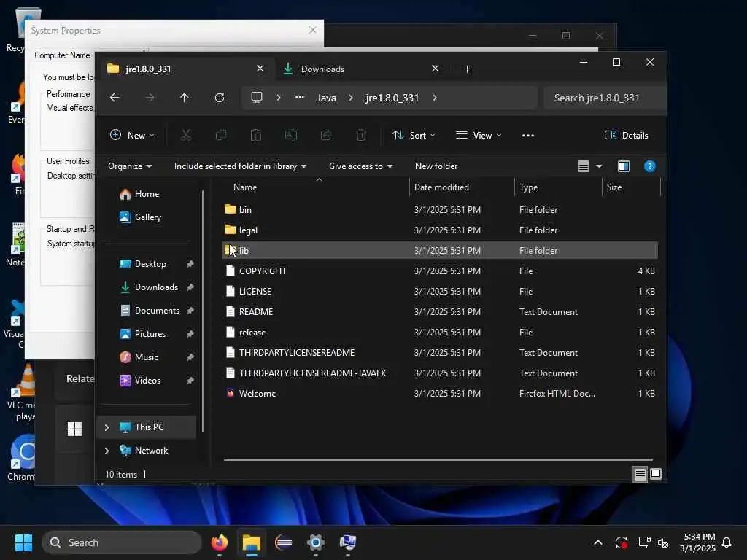Go back with the left arrow
The width and height of the screenshot is (747, 560).
(x=115, y=98)
